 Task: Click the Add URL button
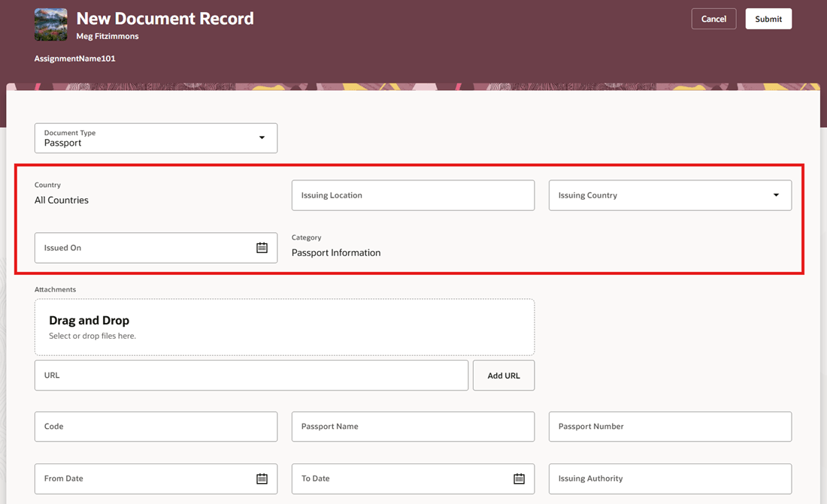(x=504, y=376)
